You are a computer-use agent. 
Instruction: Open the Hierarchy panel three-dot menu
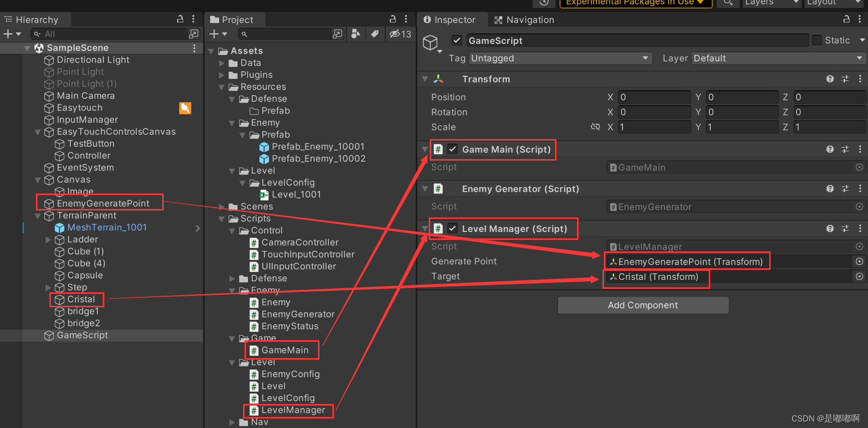click(194, 19)
